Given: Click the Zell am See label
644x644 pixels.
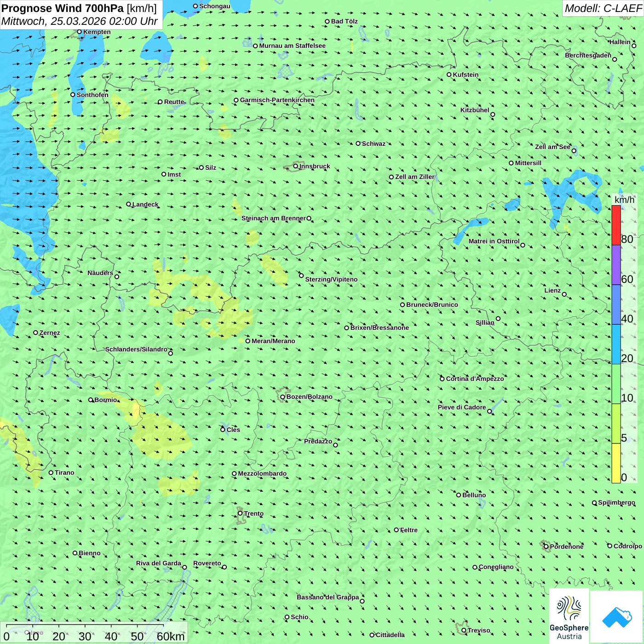Looking at the screenshot, I should pyautogui.click(x=552, y=147).
